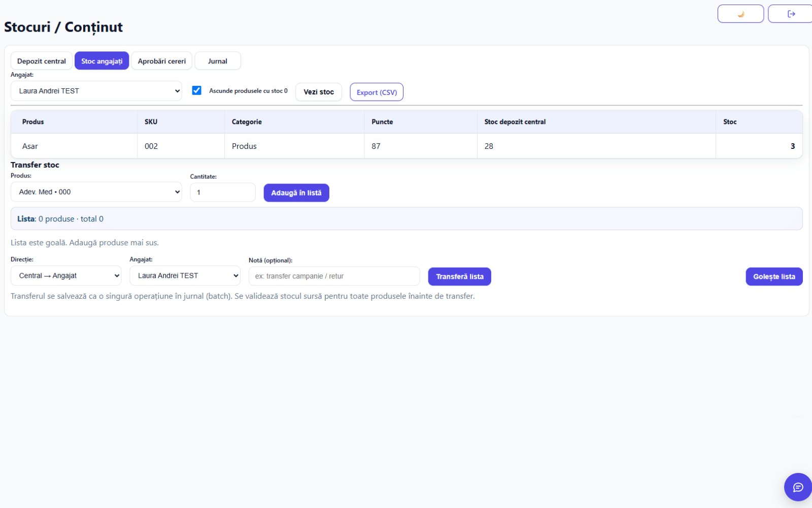Expand the transfer Angajat dropdown
This screenshot has height=508, width=812.
click(x=185, y=276)
